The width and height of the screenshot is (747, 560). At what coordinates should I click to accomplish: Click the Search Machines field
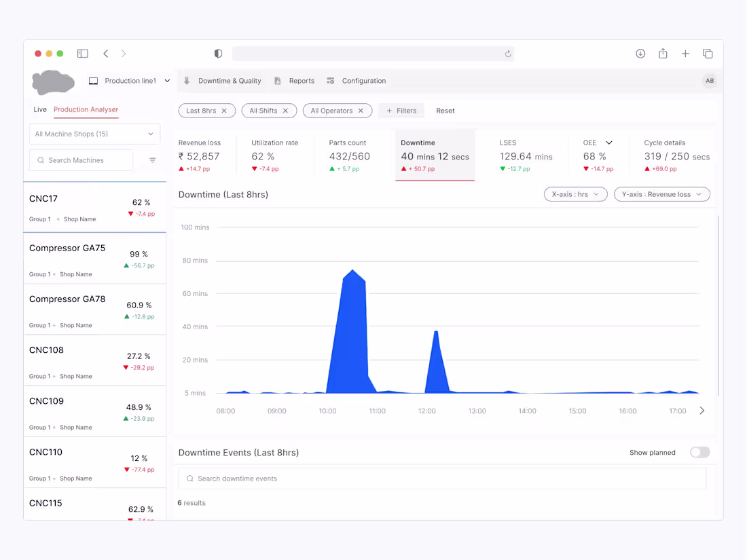pos(81,160)
